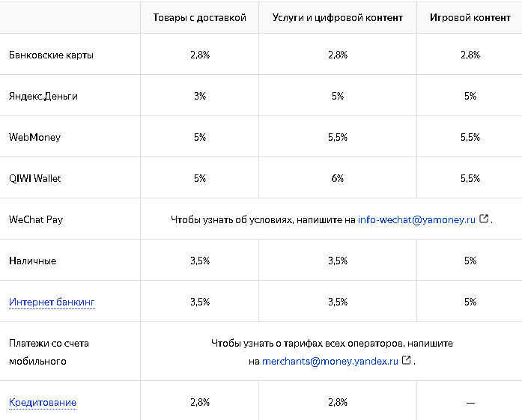
Task: Select the Наличные row label
Action: (32, 261)
